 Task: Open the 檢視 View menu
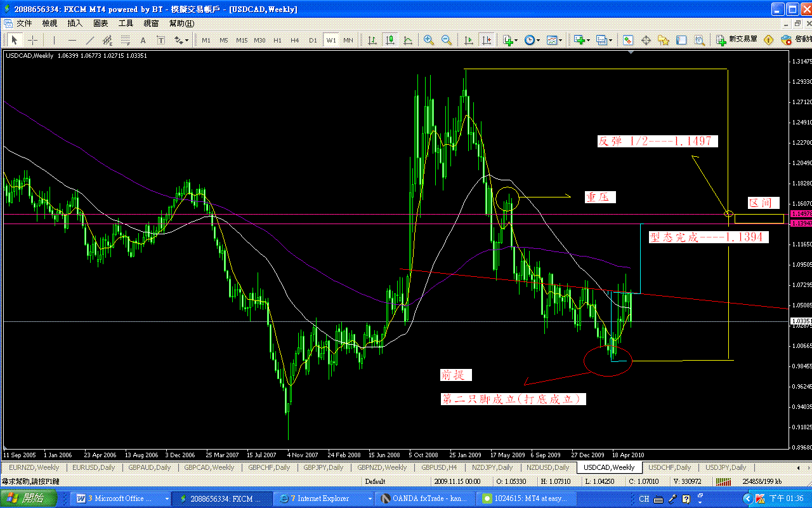[49, 23]
